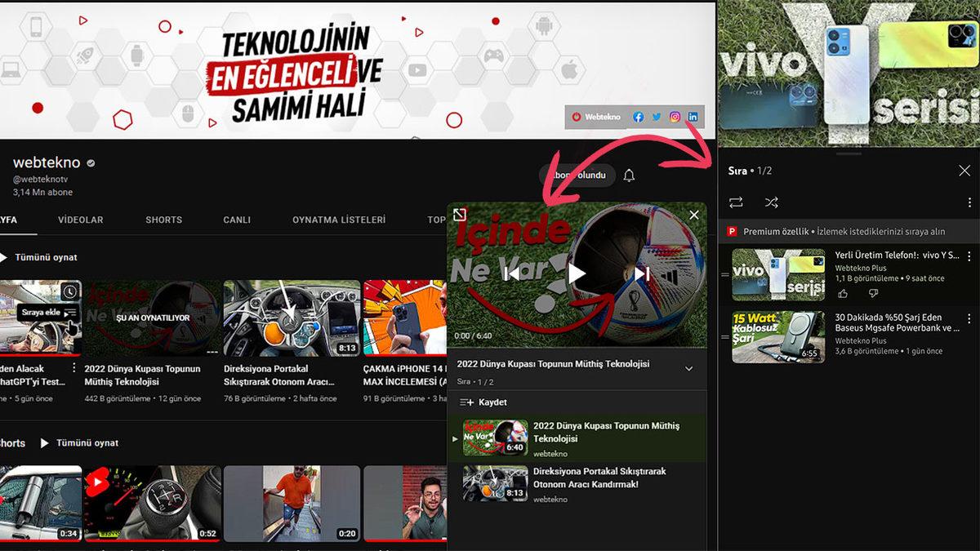Open the Facebook icon in the channel banner

point(637,117)
